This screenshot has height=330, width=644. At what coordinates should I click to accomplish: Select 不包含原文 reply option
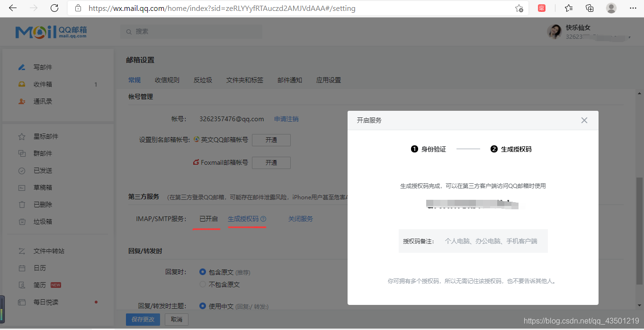203,285
